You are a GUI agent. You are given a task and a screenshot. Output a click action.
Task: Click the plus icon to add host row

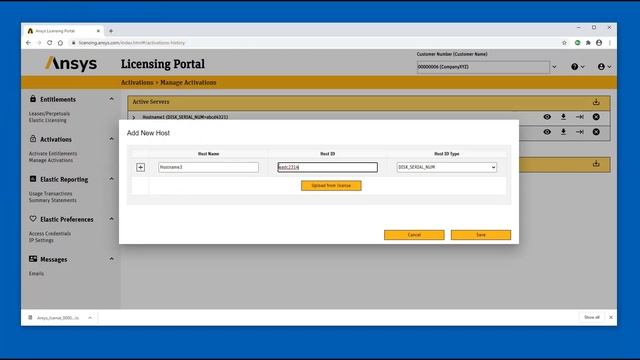(140, 167)
